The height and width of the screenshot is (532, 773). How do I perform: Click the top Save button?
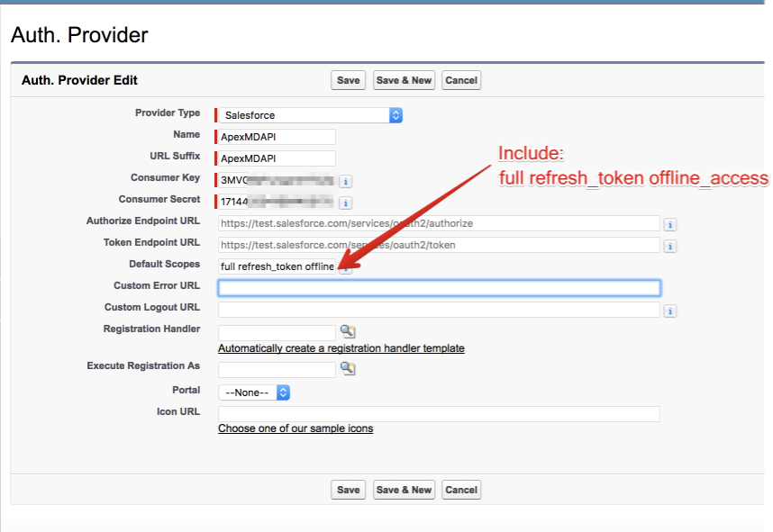click(x=348, y=80)
